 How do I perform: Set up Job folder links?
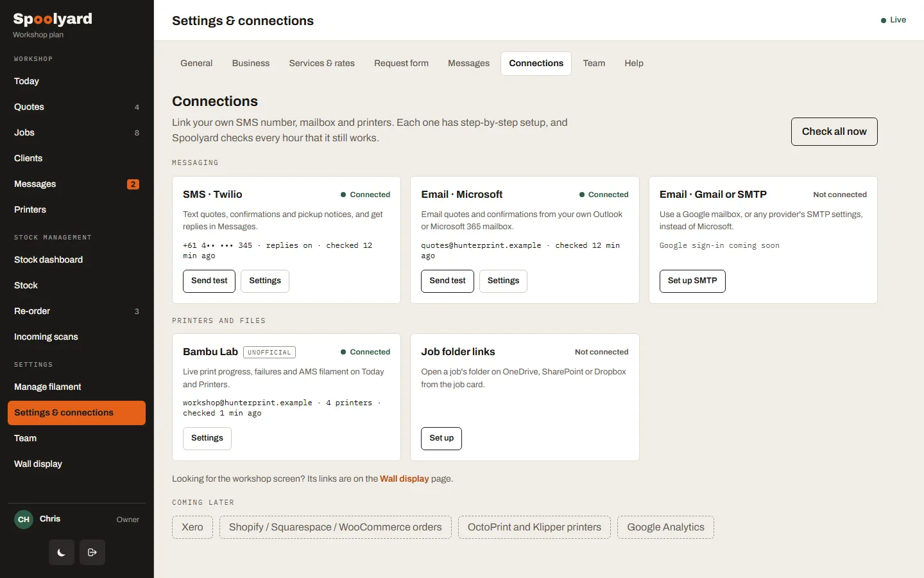pos(441,439)
